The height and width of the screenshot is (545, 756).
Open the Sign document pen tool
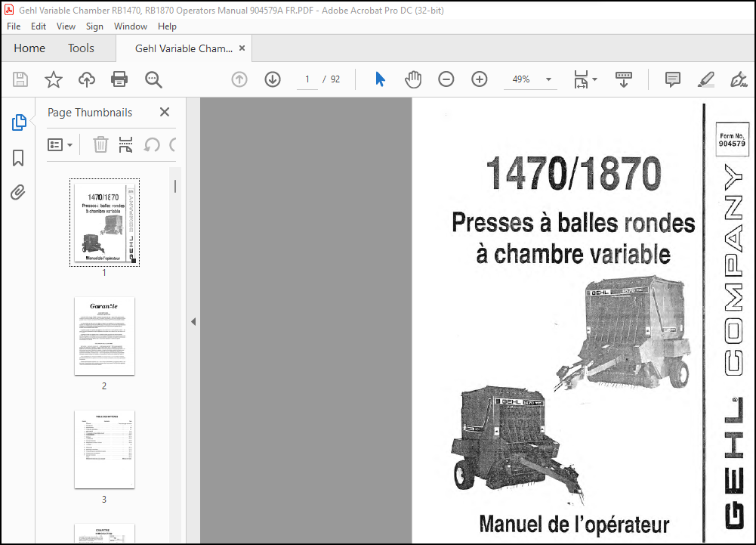click(738, 79)
